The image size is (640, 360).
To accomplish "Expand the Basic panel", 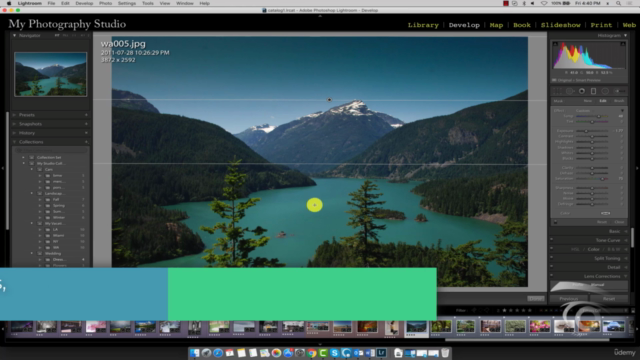I will pos(626,231).
